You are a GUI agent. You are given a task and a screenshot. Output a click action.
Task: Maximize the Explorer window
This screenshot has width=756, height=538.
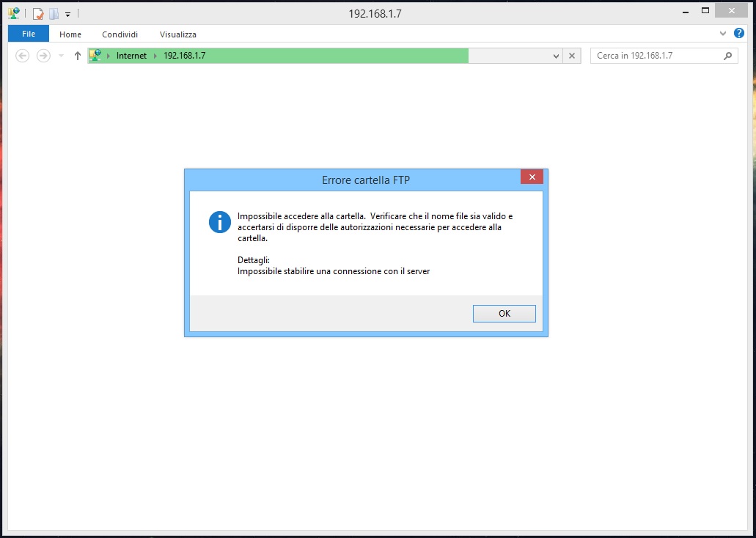pyautogui.click(x=705, y=11)
